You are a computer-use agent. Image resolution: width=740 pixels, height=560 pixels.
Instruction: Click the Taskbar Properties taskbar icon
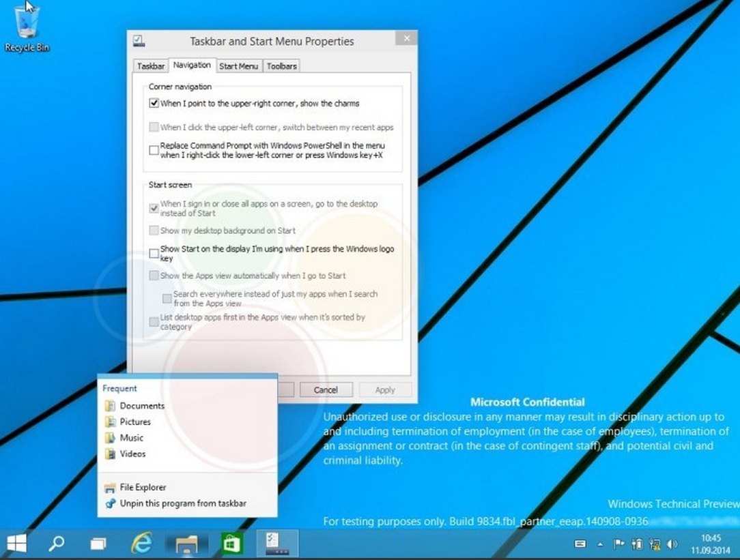point(276,544)
